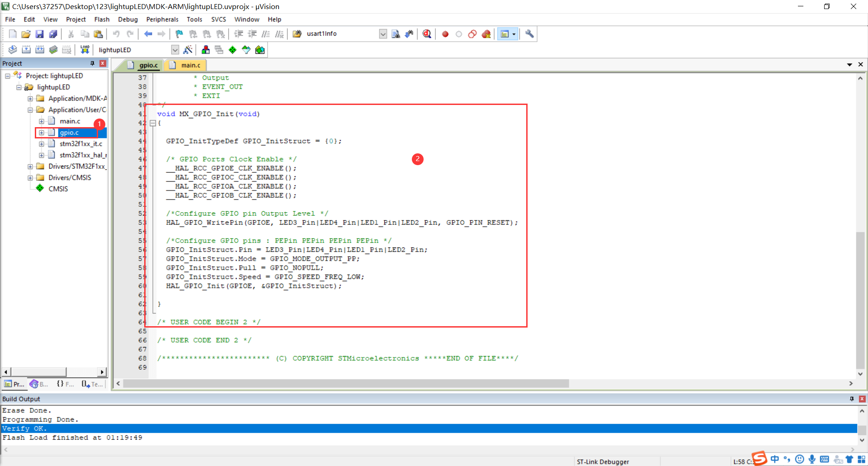868x466 pixels.
Task: Click the Comment selection icon
Action: 266,34
